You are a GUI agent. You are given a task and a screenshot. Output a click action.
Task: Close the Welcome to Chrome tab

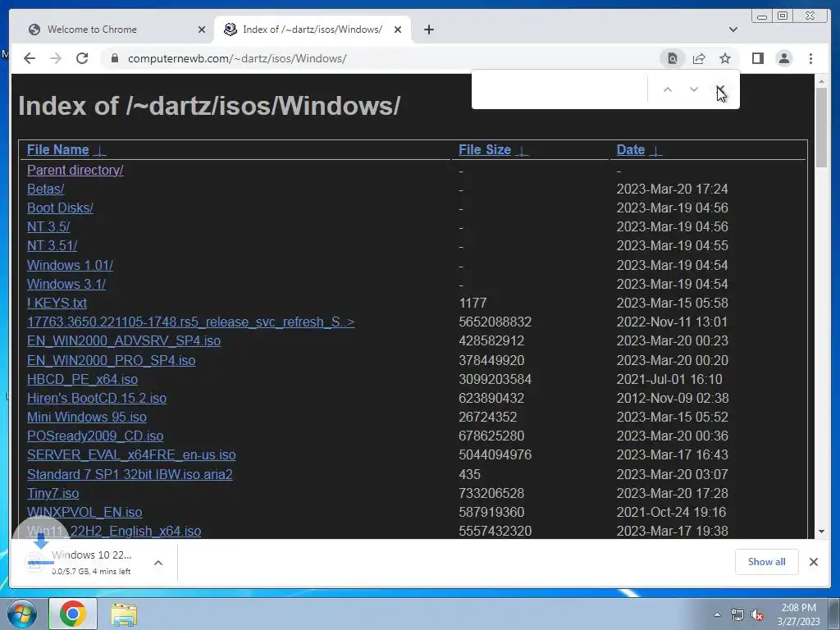[x=202, y=30]
